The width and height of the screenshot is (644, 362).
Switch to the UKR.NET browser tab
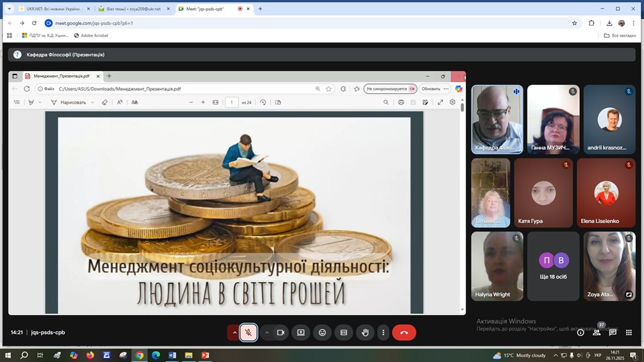pyautogui.click(x=50, y=9)
